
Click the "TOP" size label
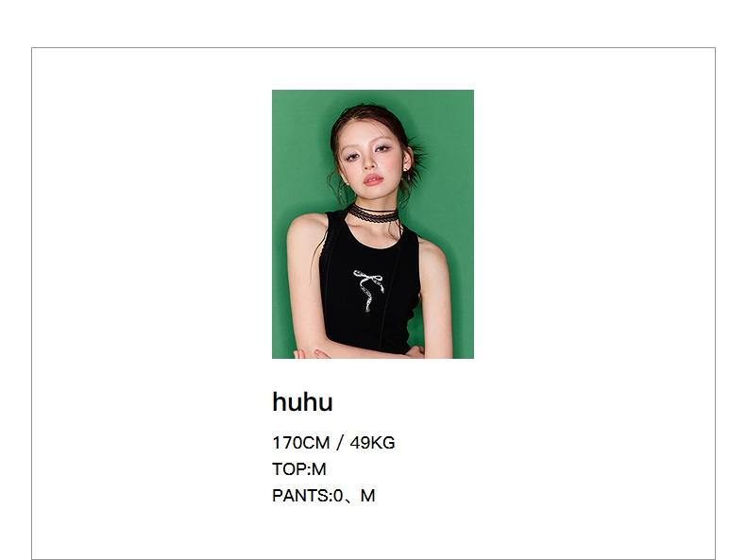[x=289, y=469]
